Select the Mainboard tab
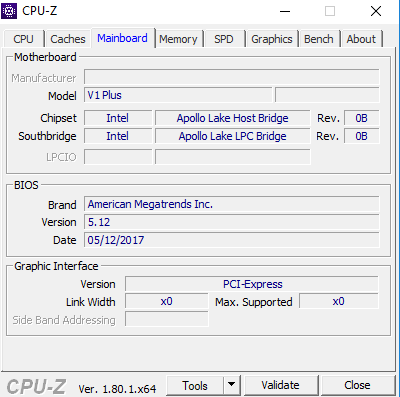This screenshot has width=400, height=397. 122,38
